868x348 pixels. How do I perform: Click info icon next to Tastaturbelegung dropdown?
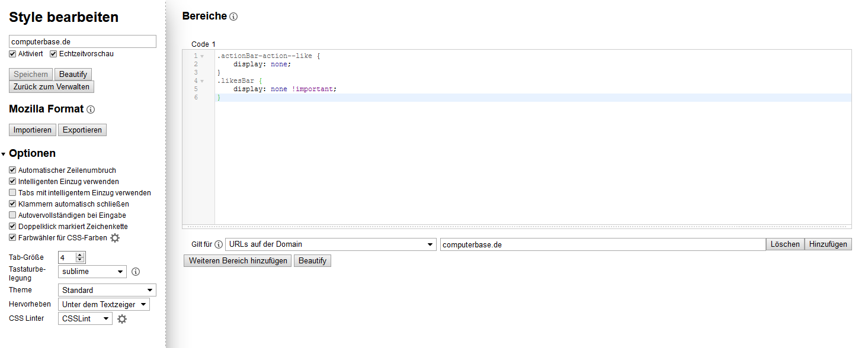point(135,272)
